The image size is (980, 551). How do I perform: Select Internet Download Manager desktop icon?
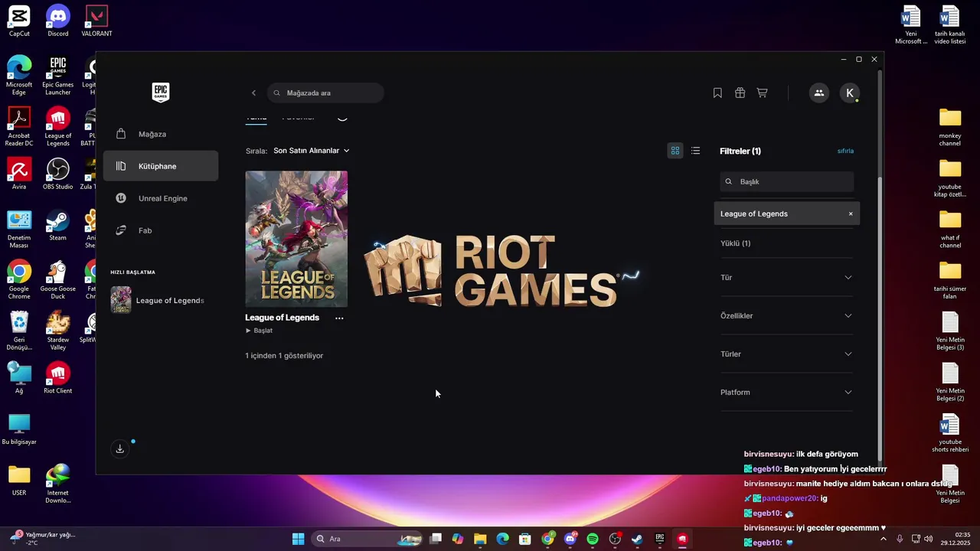58,484
